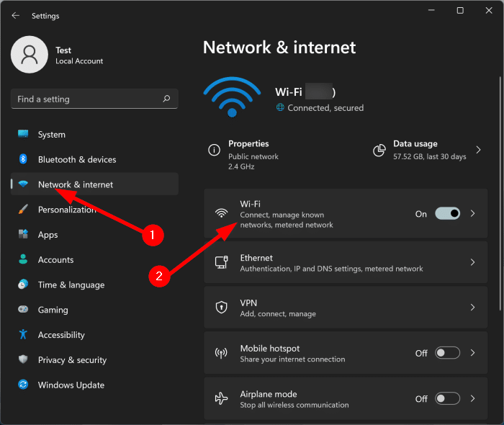Turn off the Wi-Fi toggle switch
Viewport: 504px width, 425px height.
447,213
